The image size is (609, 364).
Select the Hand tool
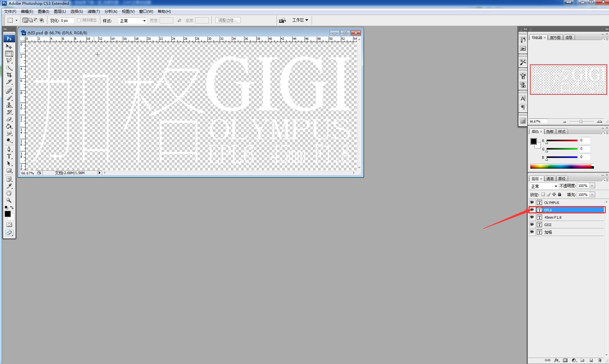tap(9, 193)
